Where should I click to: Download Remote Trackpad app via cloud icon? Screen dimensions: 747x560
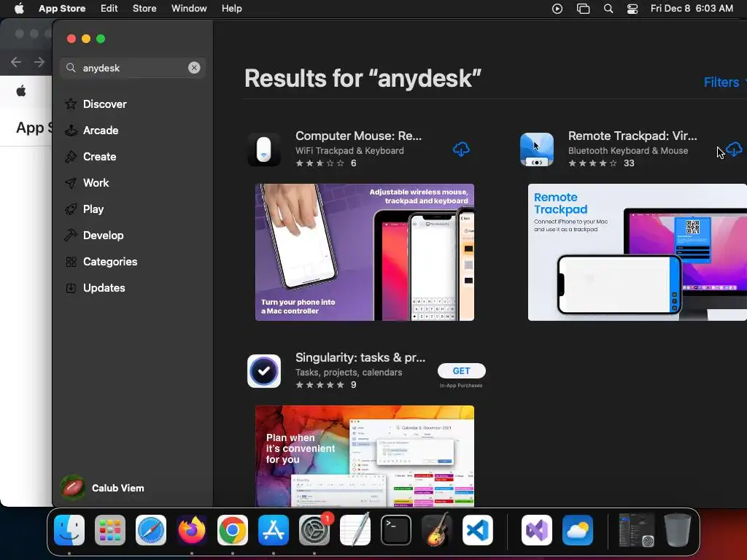[734, 149]
